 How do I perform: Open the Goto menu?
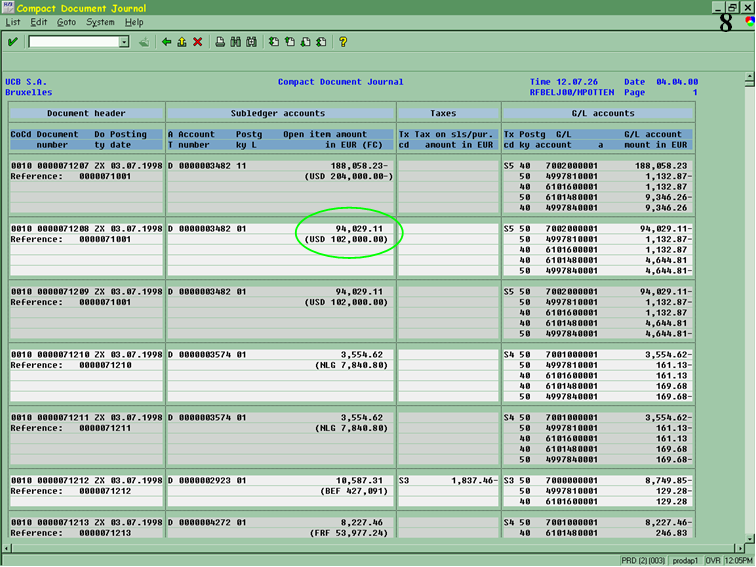(66, 22)
